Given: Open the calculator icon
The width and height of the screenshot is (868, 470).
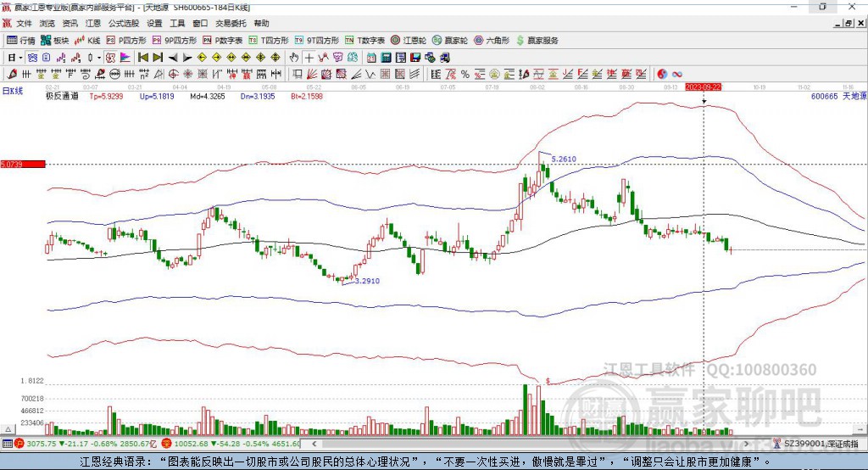Looking at the screenshot, I should (x=386, y=58).
